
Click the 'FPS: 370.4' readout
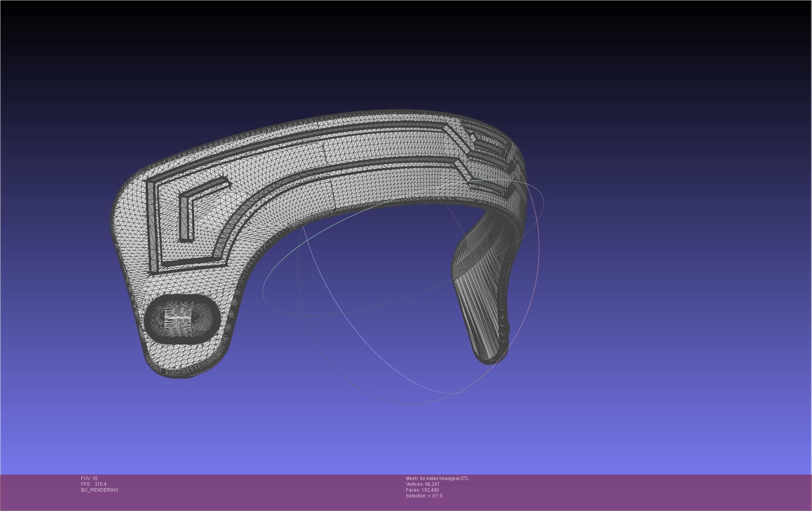click(x=93, y=484)
